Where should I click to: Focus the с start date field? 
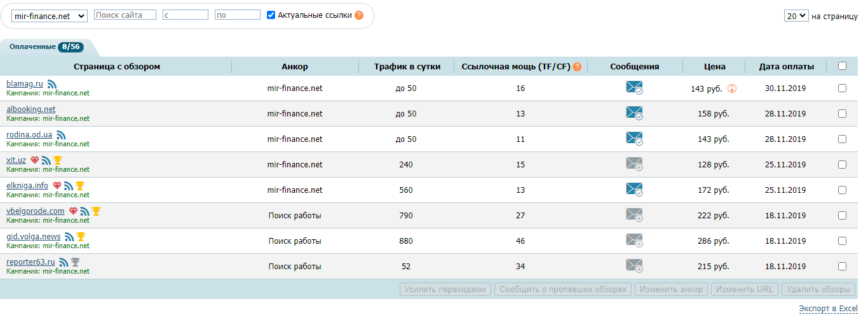point(186,15)
